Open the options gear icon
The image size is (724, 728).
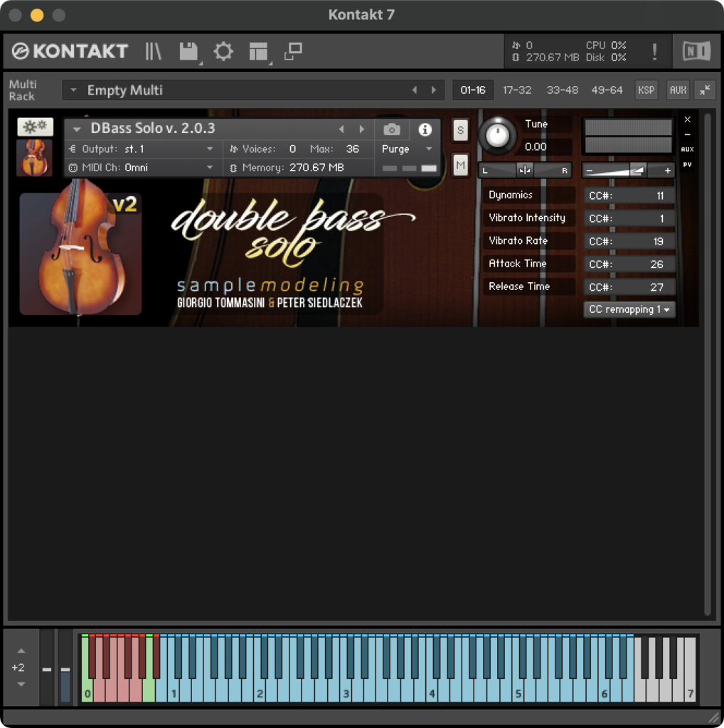point(223,51)
